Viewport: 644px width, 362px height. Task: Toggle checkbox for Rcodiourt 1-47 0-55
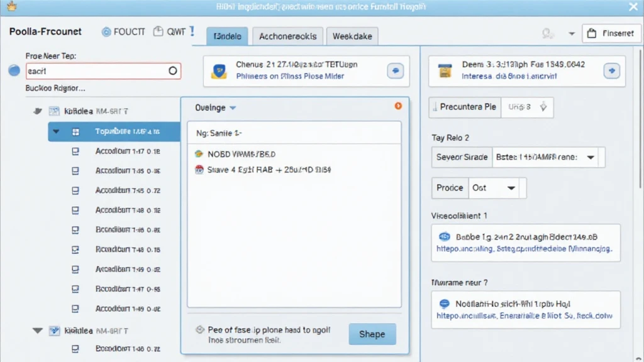[75, 289]
